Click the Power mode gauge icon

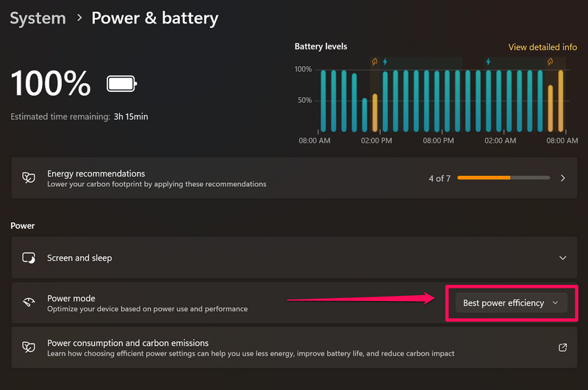29,303
